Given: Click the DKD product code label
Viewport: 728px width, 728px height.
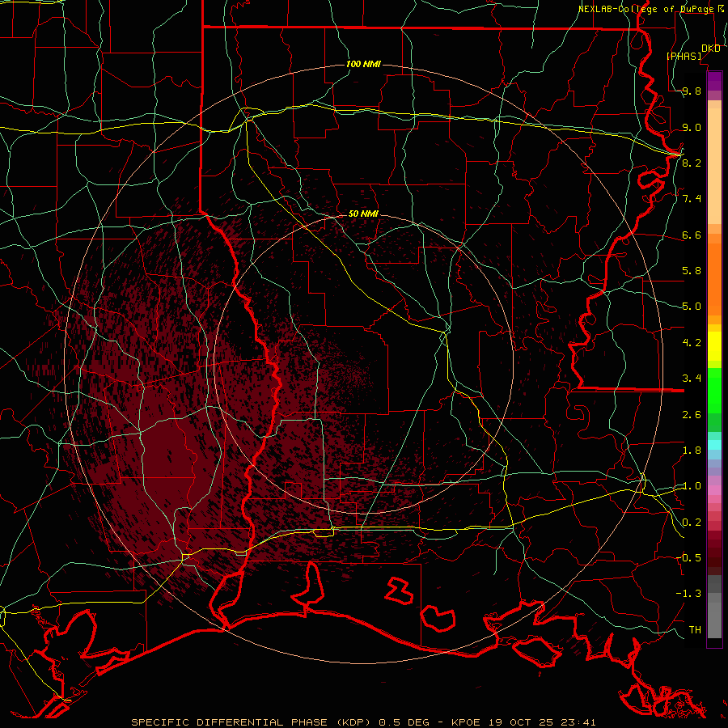Looking at the screenshot, I should click(711, 48).
